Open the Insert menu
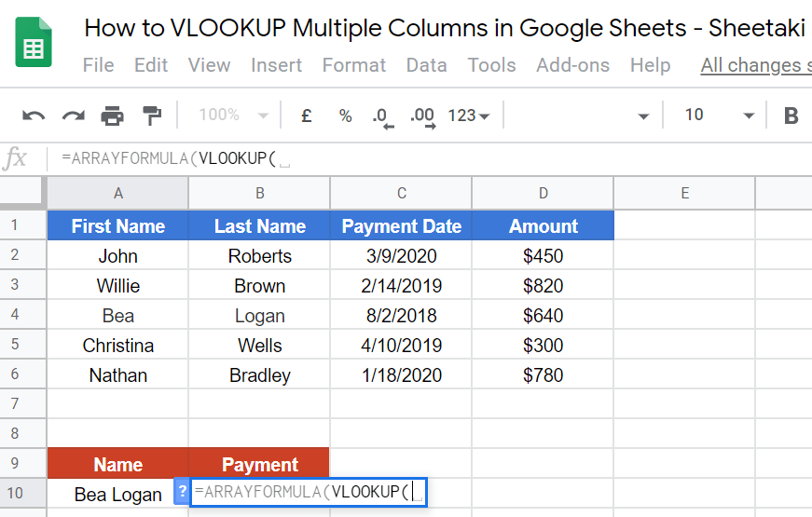Image resolution: width=812 pixels, height=517 pixels. point(277,65)
